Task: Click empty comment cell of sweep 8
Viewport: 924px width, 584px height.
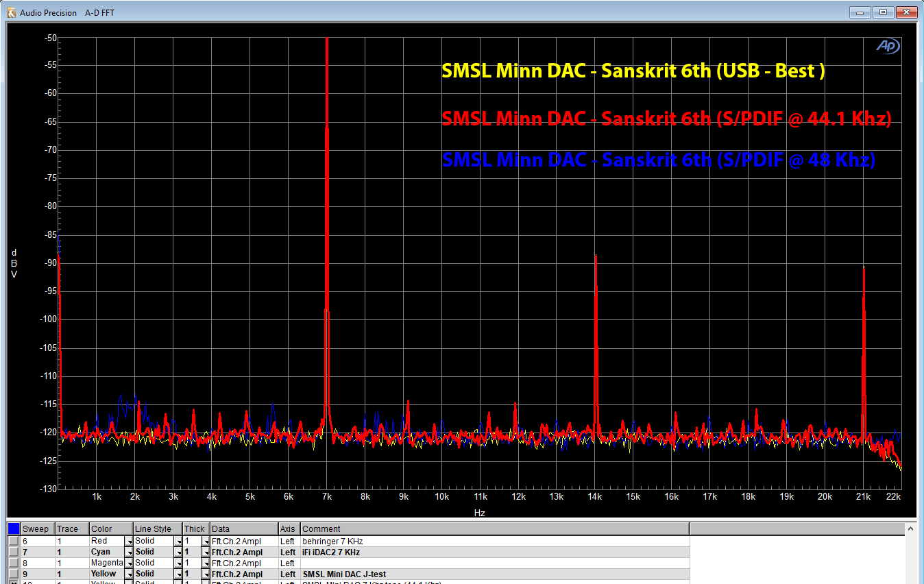Action: click(495, 563)
